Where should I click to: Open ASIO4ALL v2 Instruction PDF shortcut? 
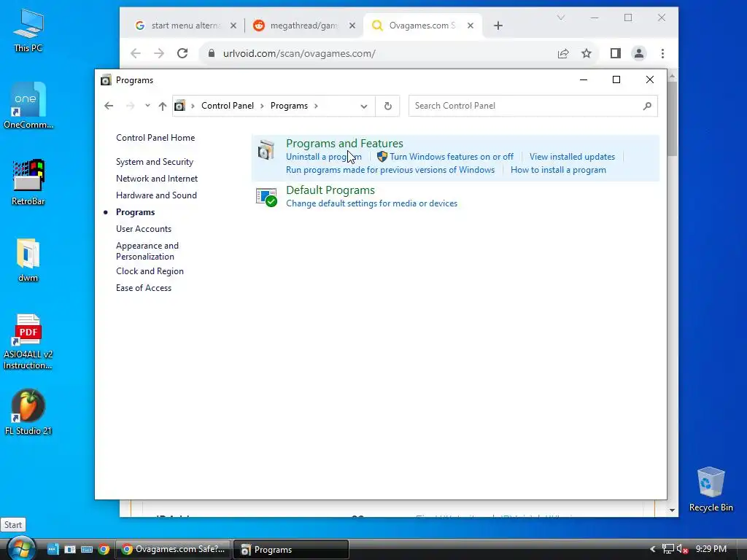[x=28, y=341]
